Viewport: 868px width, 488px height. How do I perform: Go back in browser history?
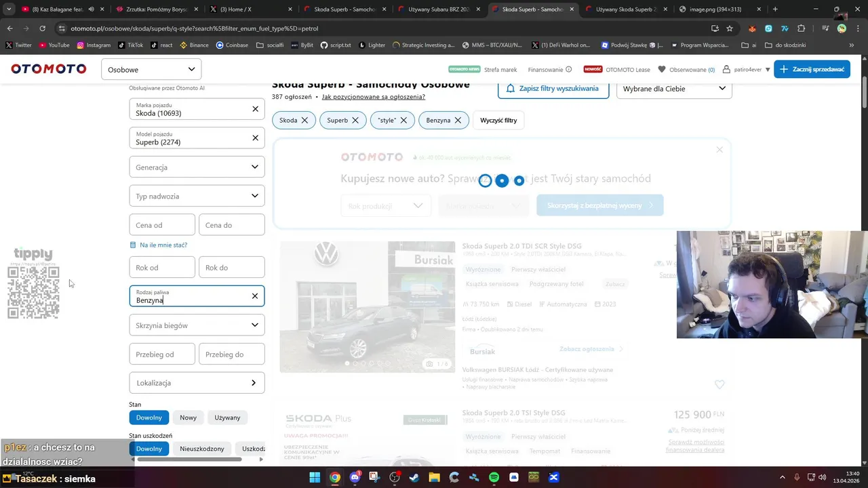[x=10, y=28]
